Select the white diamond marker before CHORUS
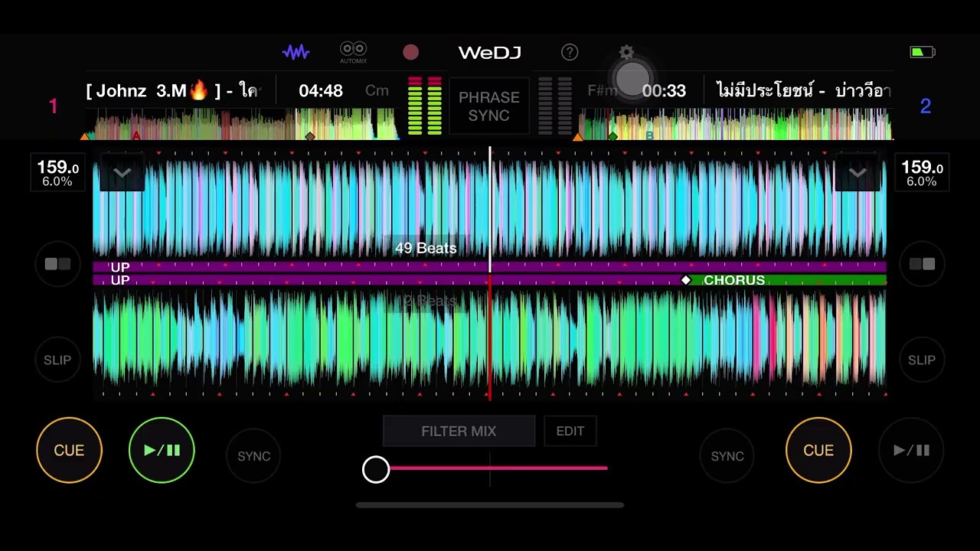The height and width of the screenshot is (551, 980). [x=686, y=281]
